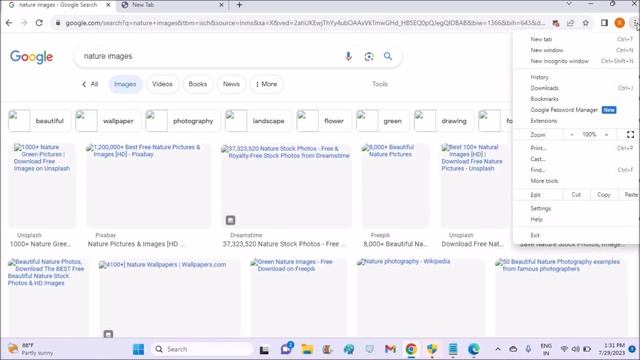640x360 pixels.
Task: Open Teams chat icon in taskbar
Action: (x=287, y=349)
